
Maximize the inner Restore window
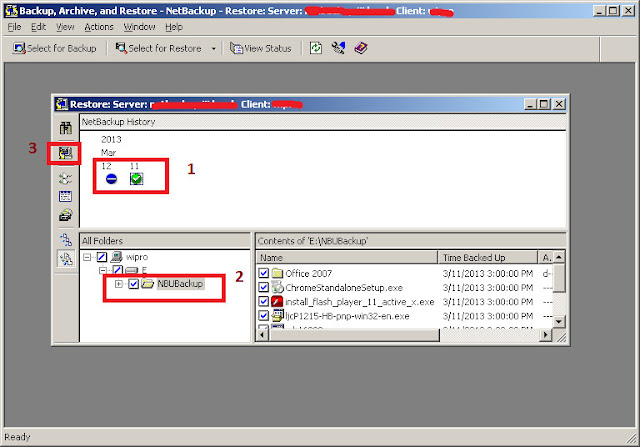pos(544,105)
